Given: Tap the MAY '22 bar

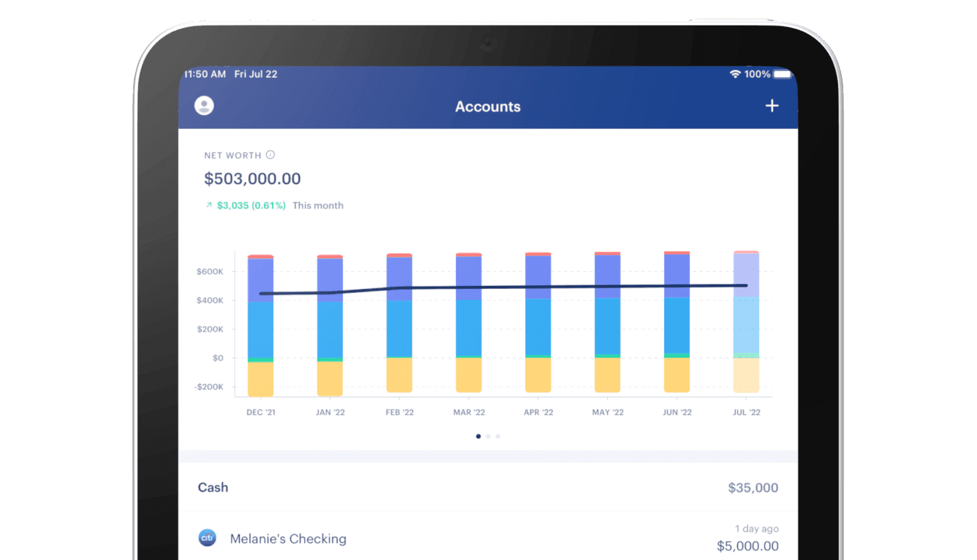Looking at the screenshot, I should tap(607, 322).
